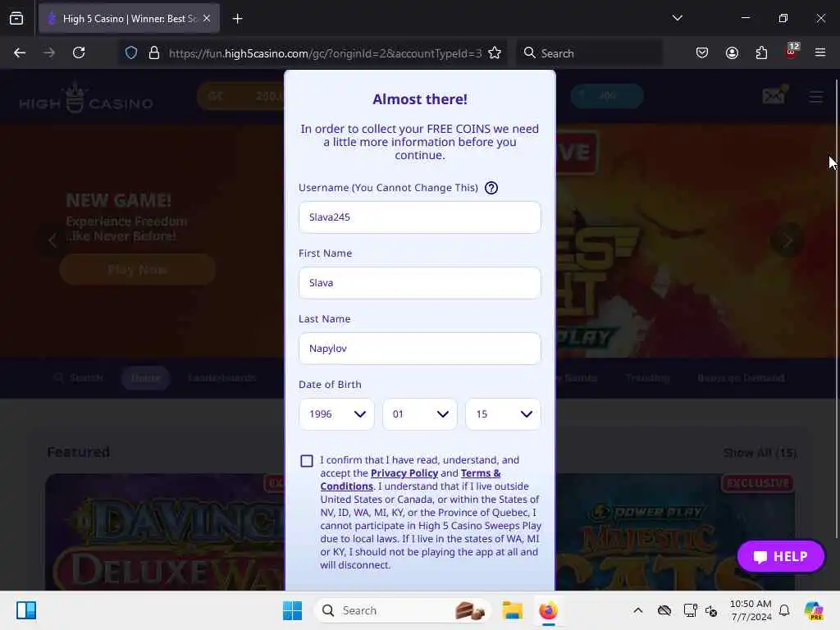Go to next banner slide arrow
This screenshot has height=630, width=840.
(x=787, y=241)
